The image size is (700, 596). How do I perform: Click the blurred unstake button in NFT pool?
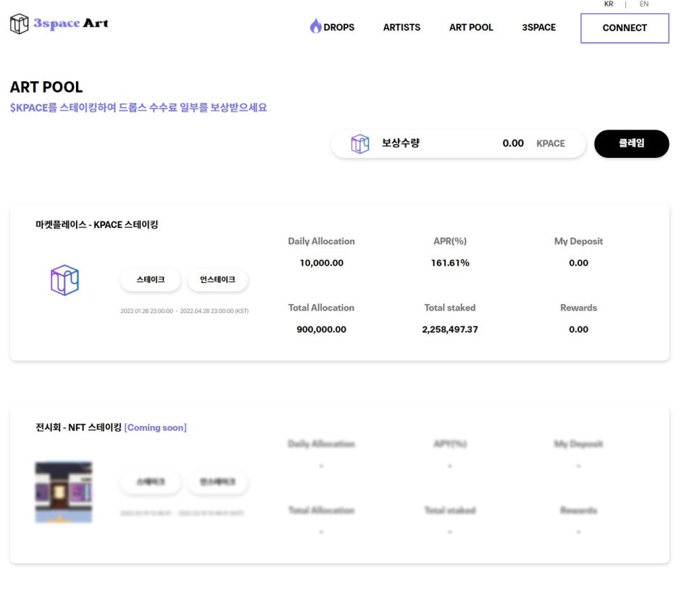click(x=217, y=482)
